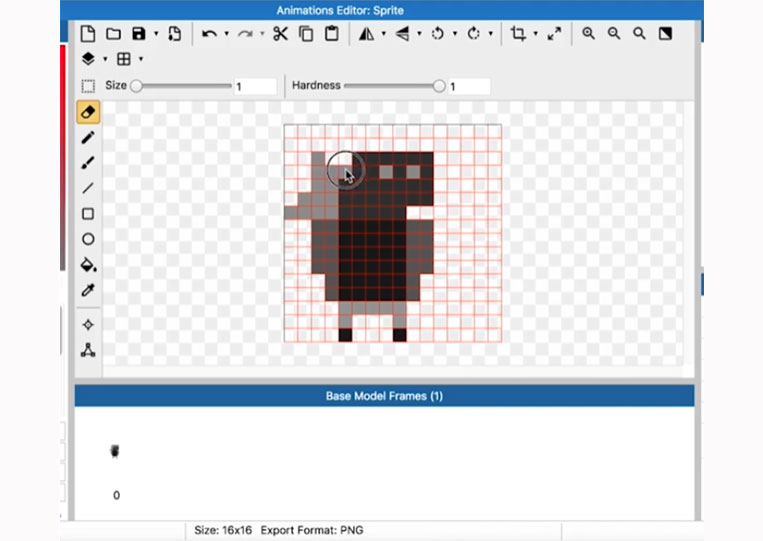763x541 pixels.
Task: Click the Hardness slider handle
Action: 439,86
